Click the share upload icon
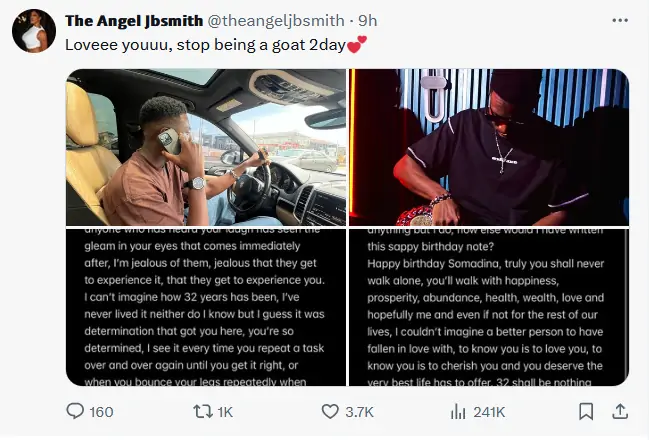Image resolution: width=649 pixels, height=440 pixels. click(619, 411)
